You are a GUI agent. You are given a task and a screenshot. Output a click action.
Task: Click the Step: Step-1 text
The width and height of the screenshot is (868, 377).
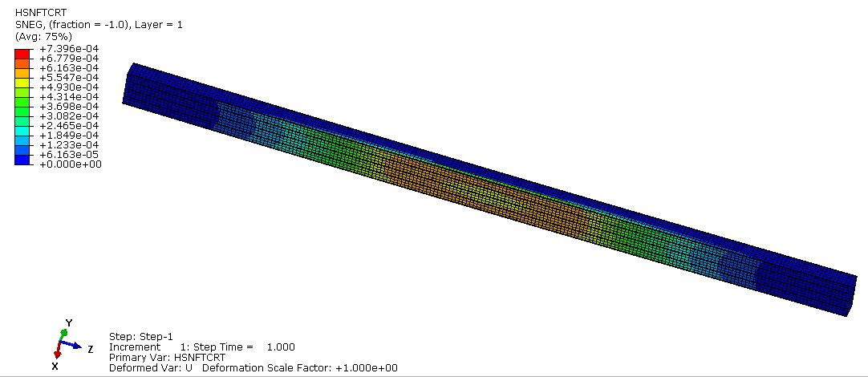click(x=141, y=337)
